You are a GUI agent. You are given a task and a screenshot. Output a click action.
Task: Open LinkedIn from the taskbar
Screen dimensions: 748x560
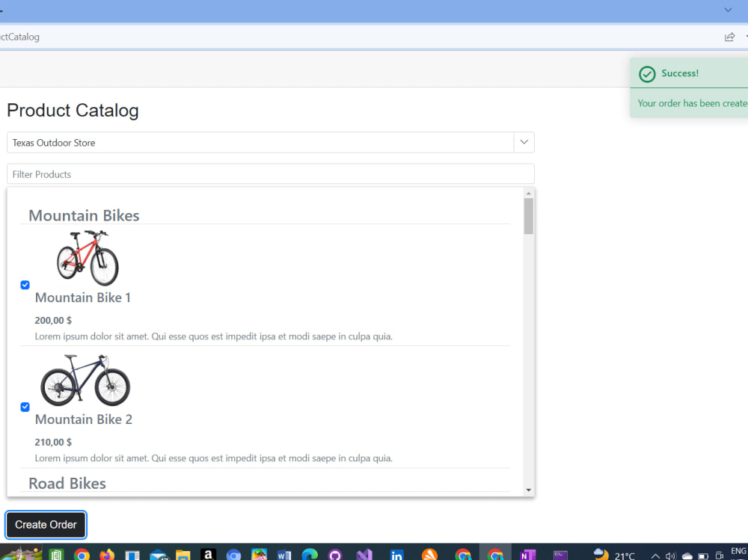[x=396, y=555]
